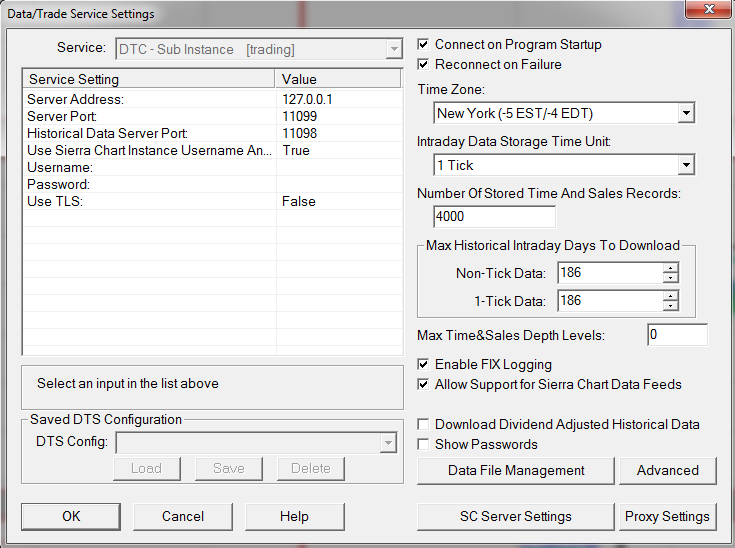Click the Save DTS config button
The image size is (735, 548).
click(229, 469)
